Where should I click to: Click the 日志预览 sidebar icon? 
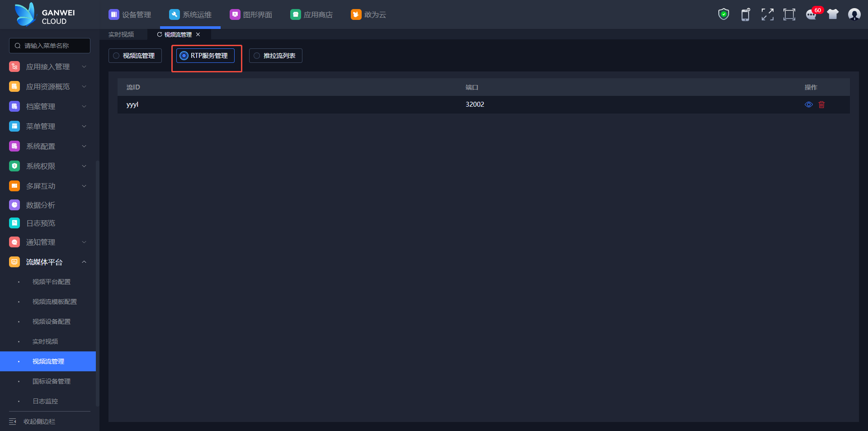pos(14,223)
